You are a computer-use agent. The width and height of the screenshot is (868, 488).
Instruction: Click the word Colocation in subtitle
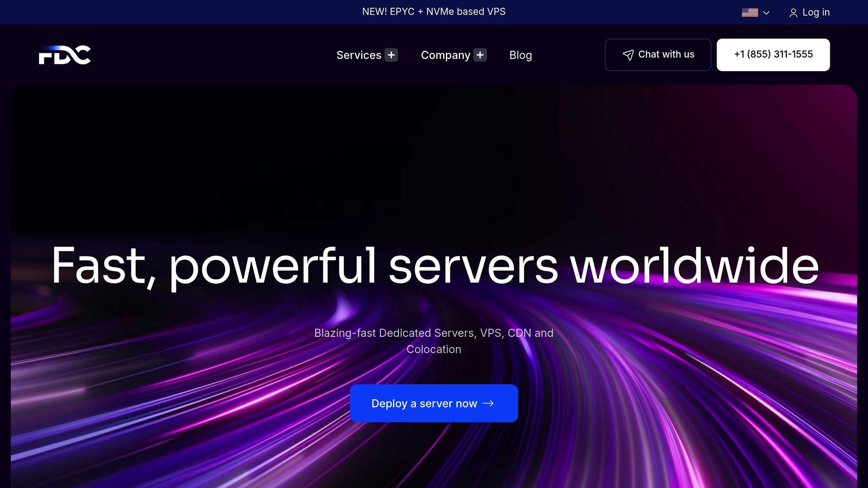pyautogui.click(x=434, y=349)
